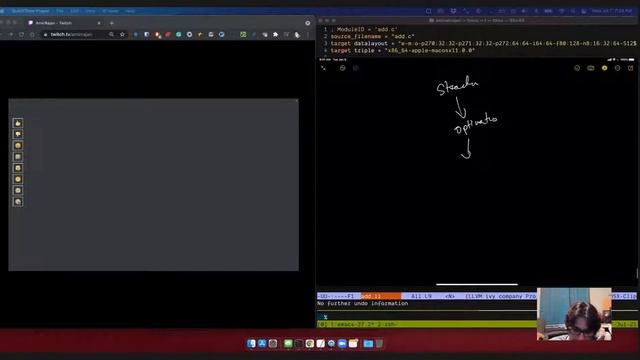Open Zoom from the Dock
The height and width of the screenshot is (360, 640).
point(342,344)
